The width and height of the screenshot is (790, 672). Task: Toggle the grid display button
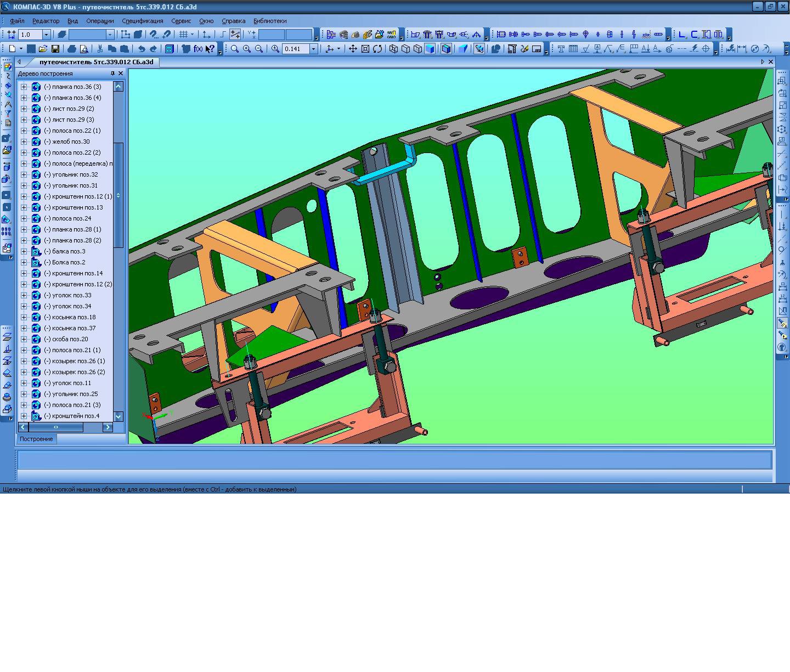point(183,35)
